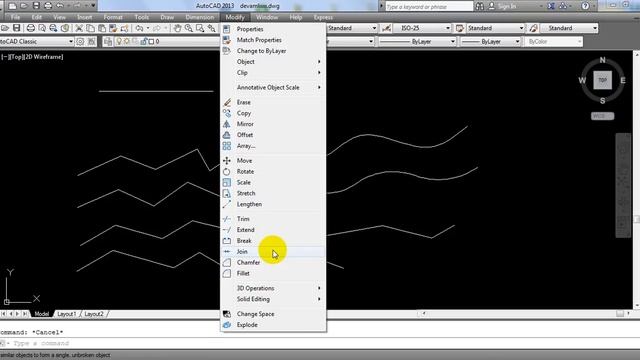Select the Zoom Window tool
This screenshot has width=640, height=360.
click(200, 28)
